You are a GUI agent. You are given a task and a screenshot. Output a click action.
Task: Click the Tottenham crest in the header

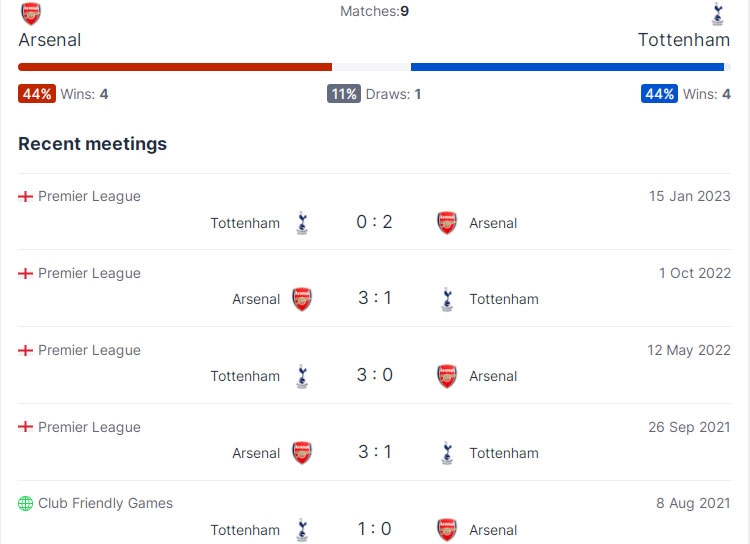pyautogui.click(x=717, y=13)
